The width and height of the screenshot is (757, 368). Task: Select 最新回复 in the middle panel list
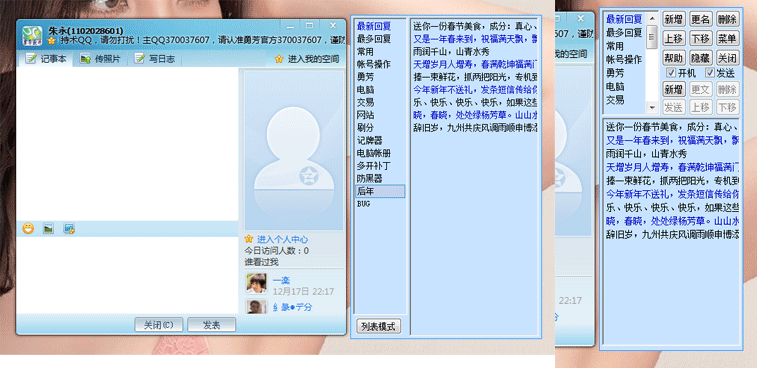pos(374,26)
